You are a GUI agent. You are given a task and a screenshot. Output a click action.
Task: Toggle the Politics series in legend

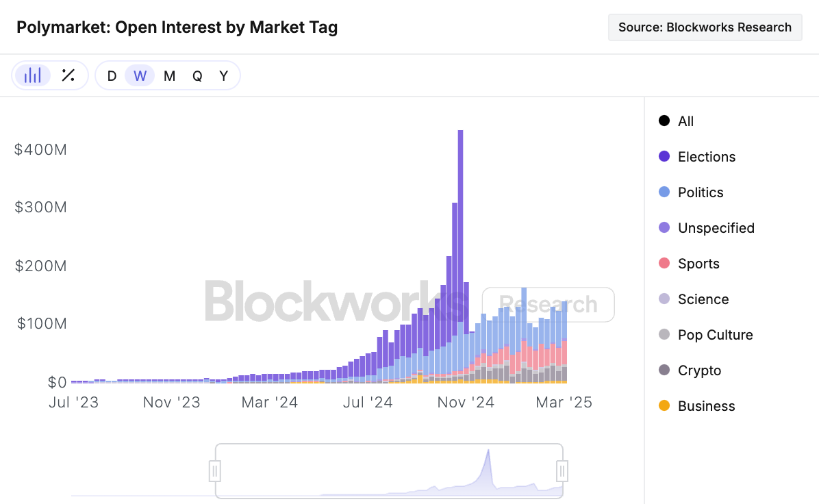click(x=691, y=192)
